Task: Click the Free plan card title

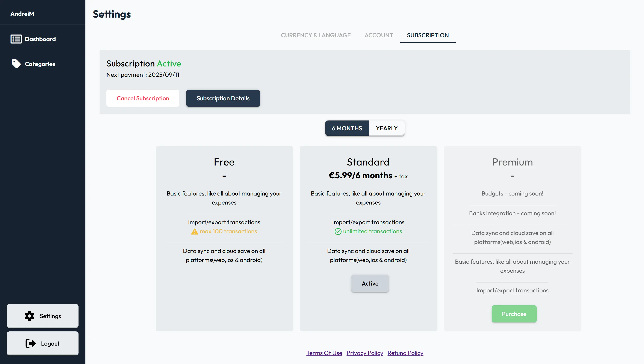Action: [224, 162]
